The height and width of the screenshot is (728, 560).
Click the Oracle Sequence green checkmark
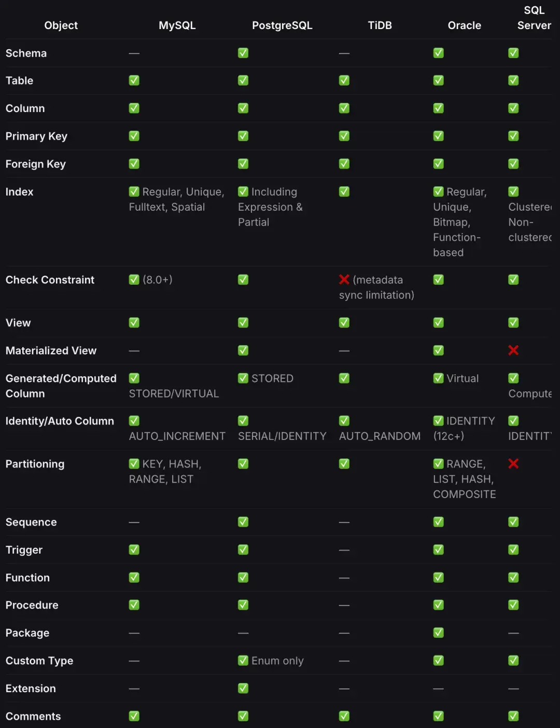click(439, 522)
